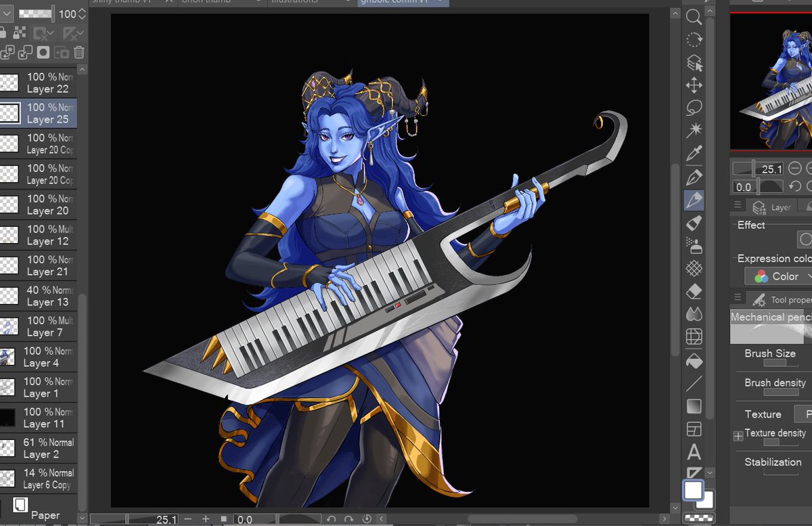
Task: Select the Zoom magnifier tool
Action: tap(694, 17)
